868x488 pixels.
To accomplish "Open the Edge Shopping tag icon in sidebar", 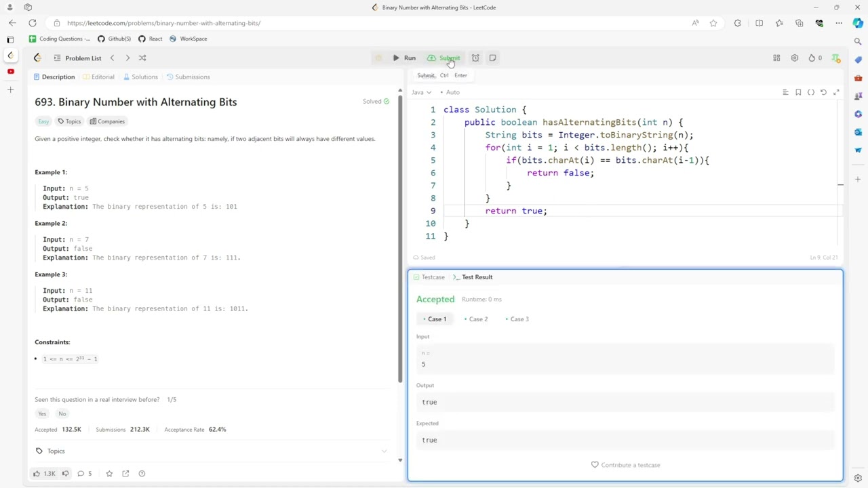I will (x=858, y=60).
